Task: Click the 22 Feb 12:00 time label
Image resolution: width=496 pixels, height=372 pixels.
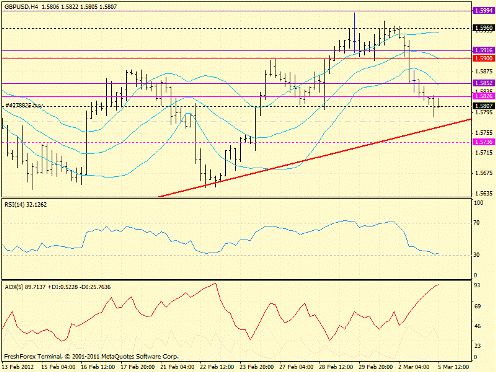Action: click(217, 367)
